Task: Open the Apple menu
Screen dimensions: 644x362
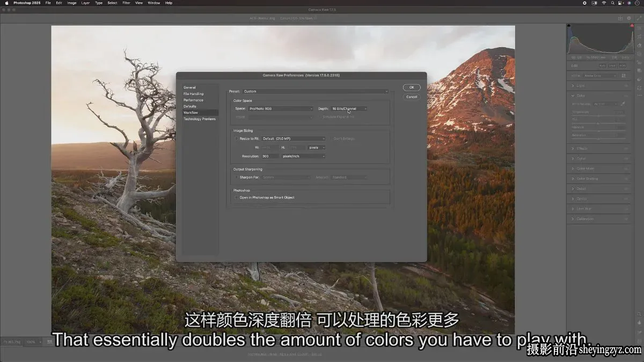Action: tap(6, 3)
